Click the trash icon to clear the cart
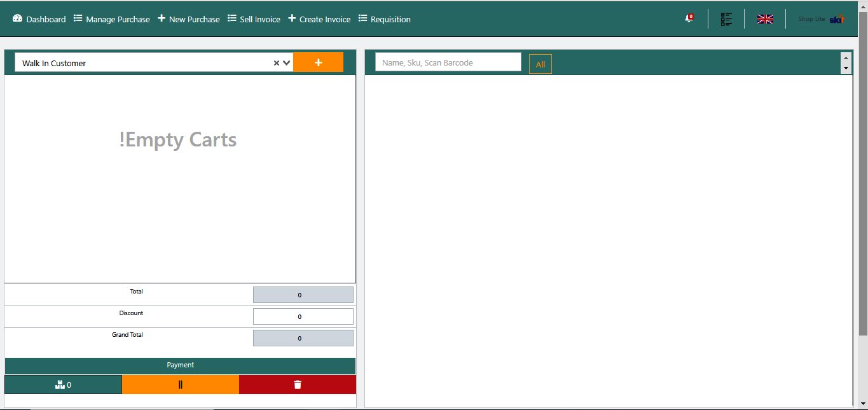Image resolution: width=868 pixels, height=410 pixels. [x=298, y=384]
